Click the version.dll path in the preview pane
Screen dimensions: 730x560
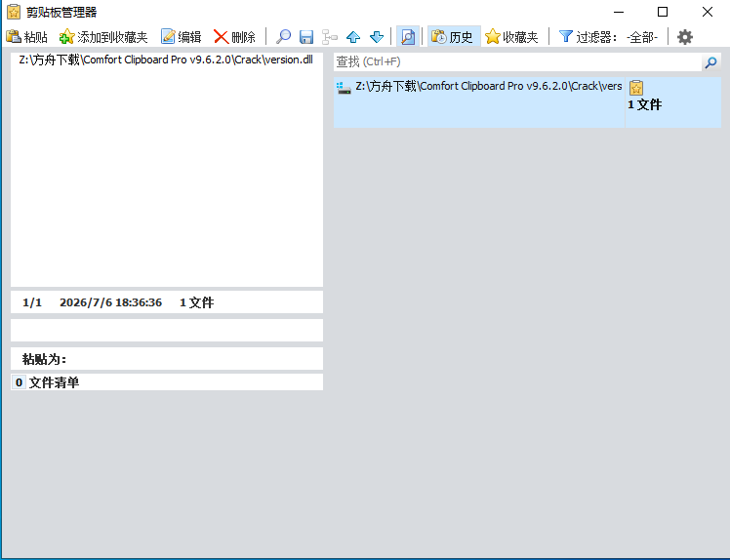tap(166, 60)
